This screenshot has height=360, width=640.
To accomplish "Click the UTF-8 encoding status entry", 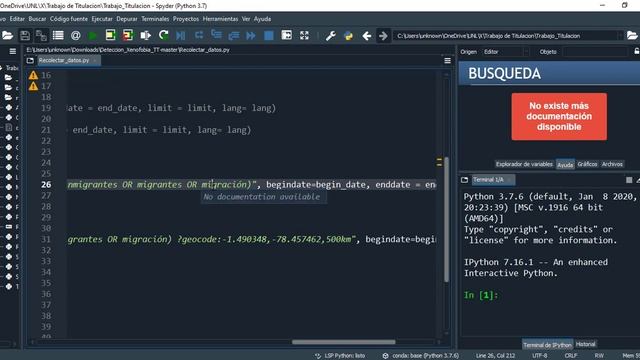I will point(540,356).
